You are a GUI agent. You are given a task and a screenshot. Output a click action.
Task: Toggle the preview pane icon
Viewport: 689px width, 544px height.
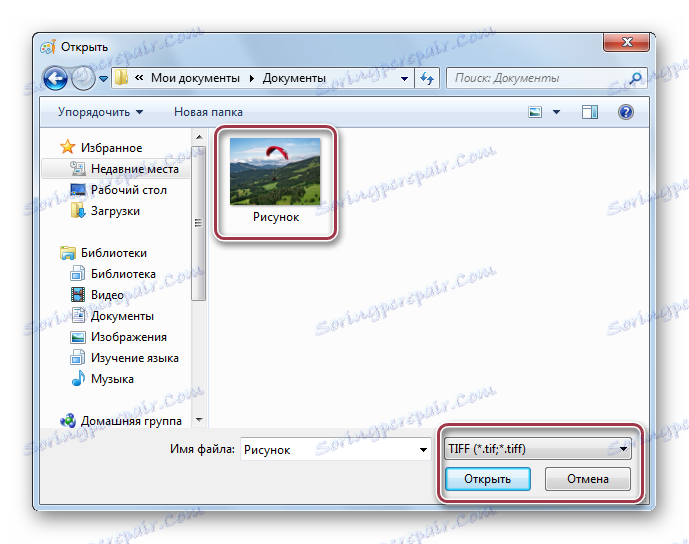click(x=590, y=112)
